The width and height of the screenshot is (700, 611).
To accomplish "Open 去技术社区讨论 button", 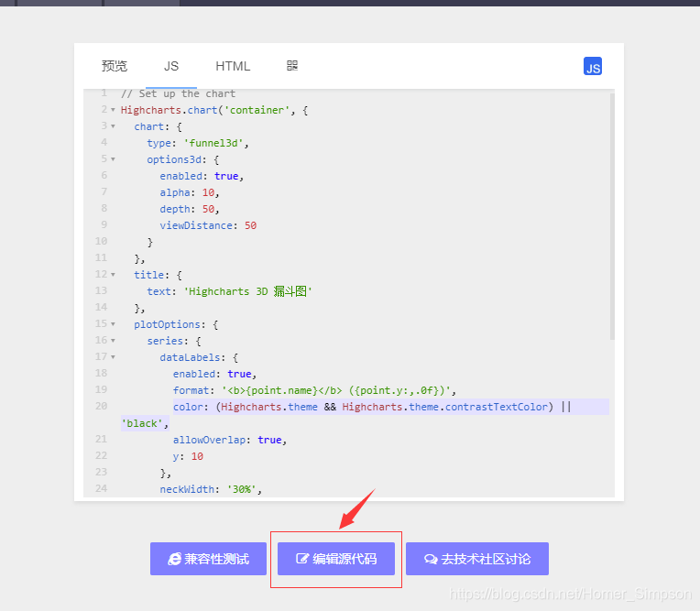I will point(477,559).
